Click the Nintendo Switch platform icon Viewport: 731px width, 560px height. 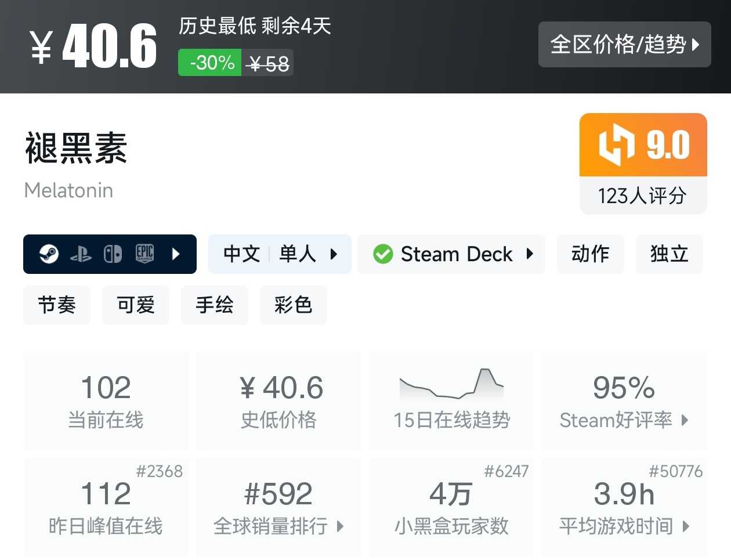pos(113,254)
